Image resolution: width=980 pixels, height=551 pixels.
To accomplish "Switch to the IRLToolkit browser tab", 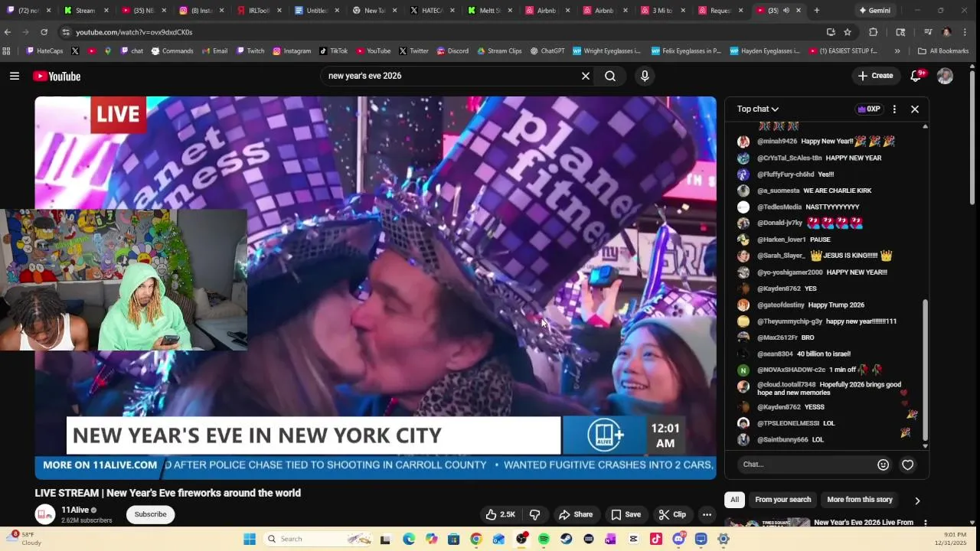I will pos(259,11).
